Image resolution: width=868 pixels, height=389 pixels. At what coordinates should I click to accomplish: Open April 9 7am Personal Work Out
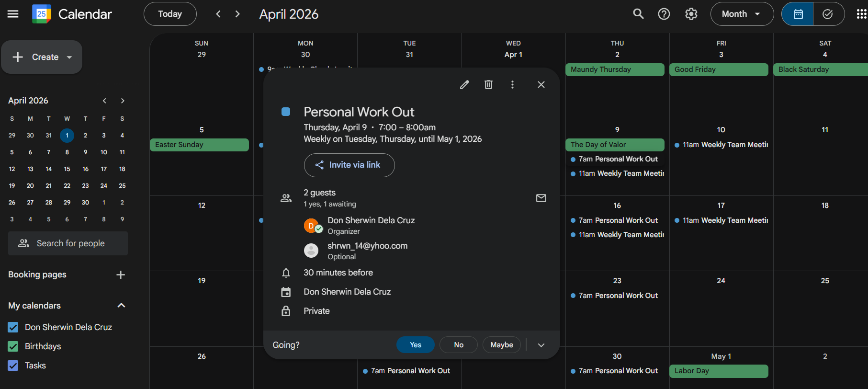(x=615, y=159)
